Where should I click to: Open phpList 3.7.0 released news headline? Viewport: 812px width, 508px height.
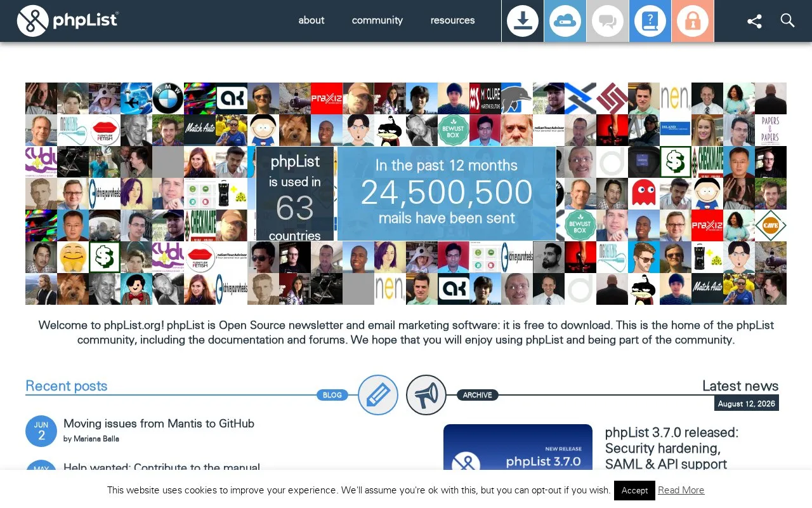point(672,448)
